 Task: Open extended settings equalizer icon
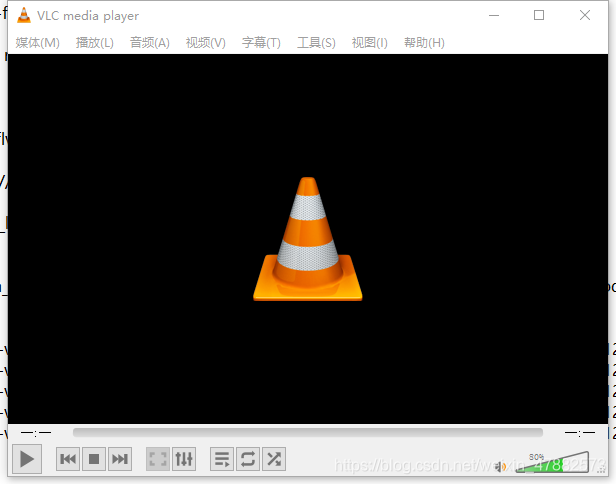184,458
